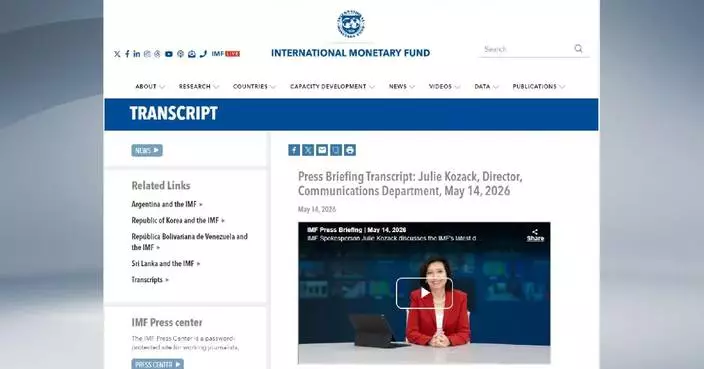Open IMF YouTube channel icon

[x=169, y=54]
